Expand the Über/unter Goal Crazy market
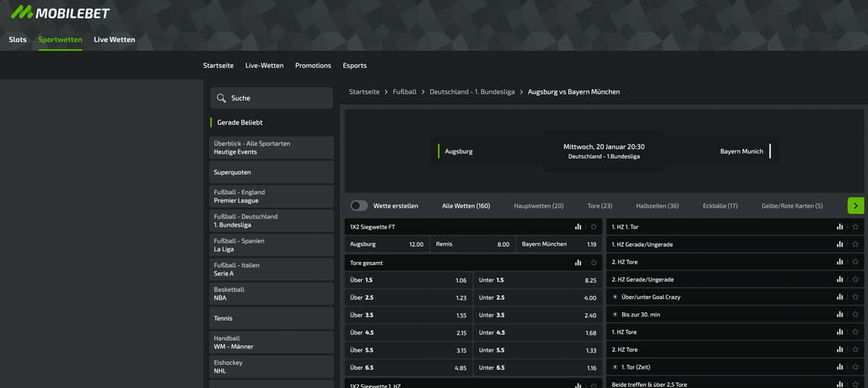The image size is (868, 388). [734, 297]
